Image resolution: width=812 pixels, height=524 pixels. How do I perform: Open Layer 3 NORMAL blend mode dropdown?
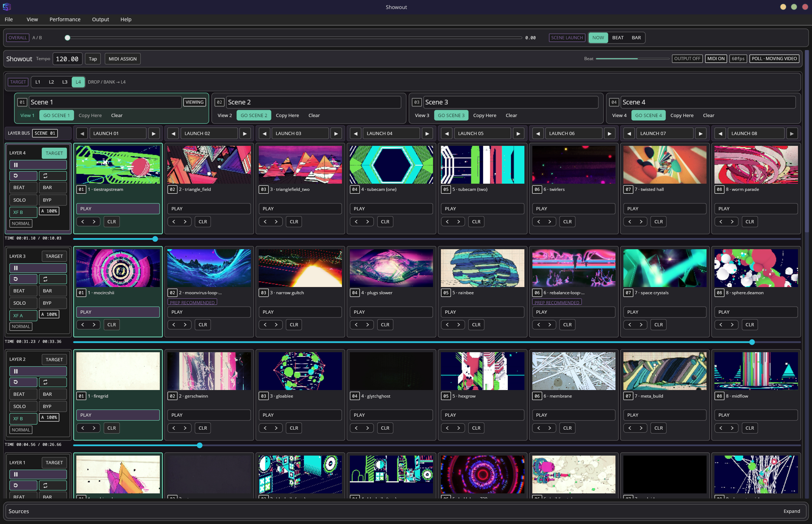[x=21, y=327]
